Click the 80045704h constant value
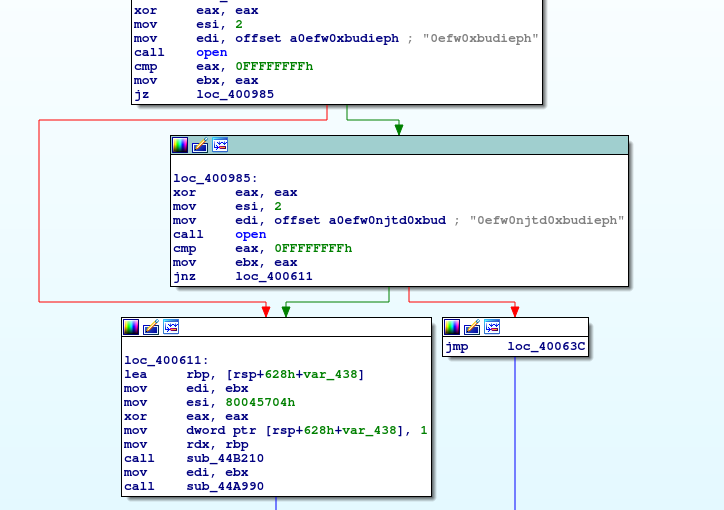This screenshot has width=724, height=510. point(260,402)
